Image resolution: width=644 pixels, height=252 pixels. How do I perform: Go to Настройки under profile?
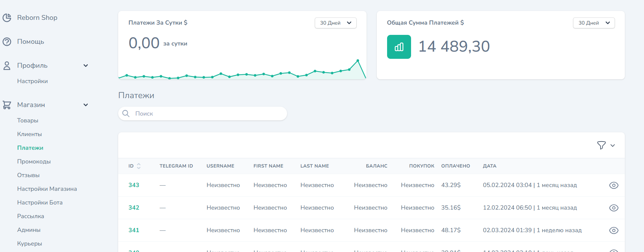click(33, 81)
